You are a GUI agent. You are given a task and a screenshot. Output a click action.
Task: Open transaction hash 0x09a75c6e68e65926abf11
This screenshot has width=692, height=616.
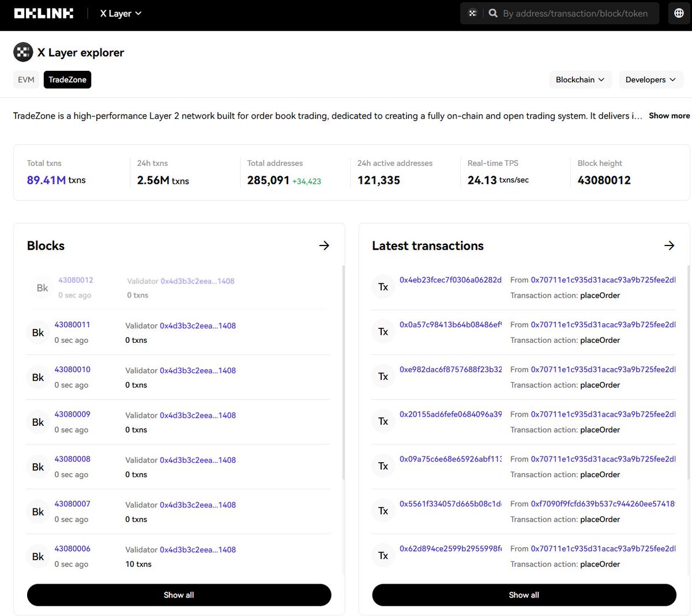pyautogui.click(x=450, y=459)
